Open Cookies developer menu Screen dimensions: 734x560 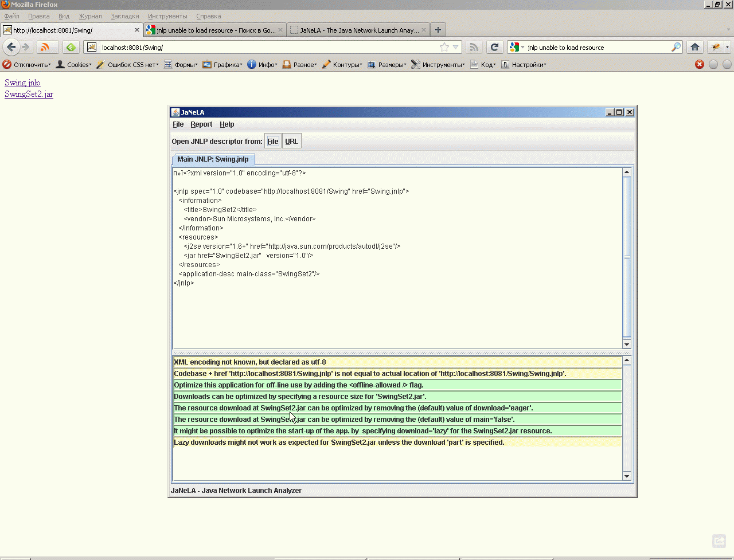[73, 65]
